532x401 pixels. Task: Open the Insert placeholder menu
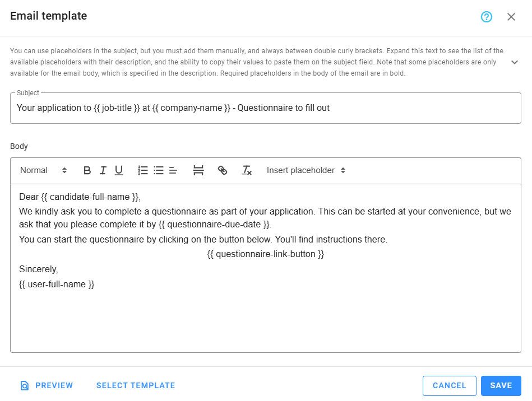(305, 170)
